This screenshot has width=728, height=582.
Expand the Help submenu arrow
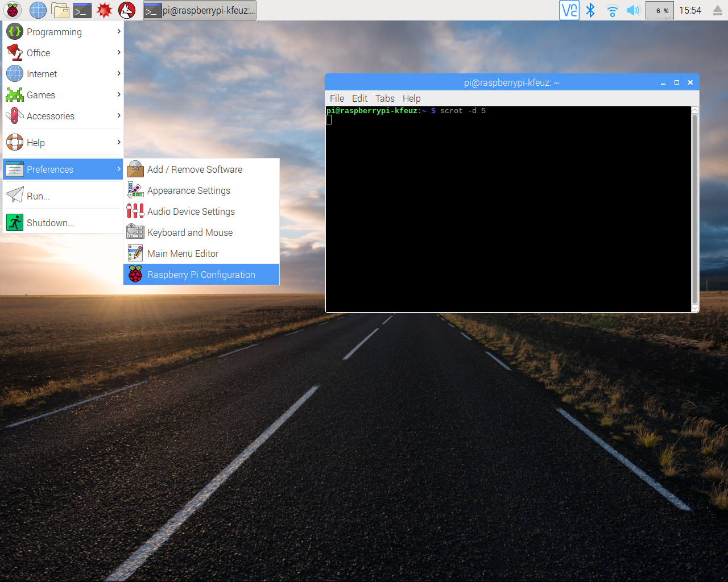[118, 142]
